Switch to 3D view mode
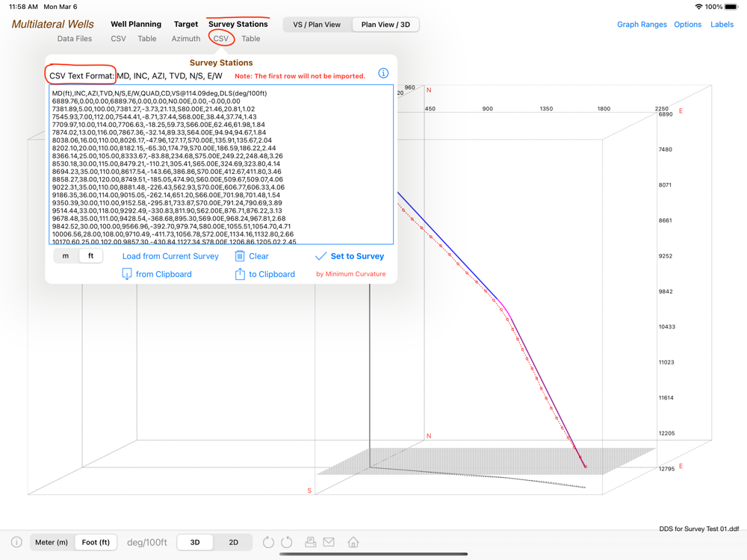The height and width of the screenshot is (560, 747). [195, 542]
